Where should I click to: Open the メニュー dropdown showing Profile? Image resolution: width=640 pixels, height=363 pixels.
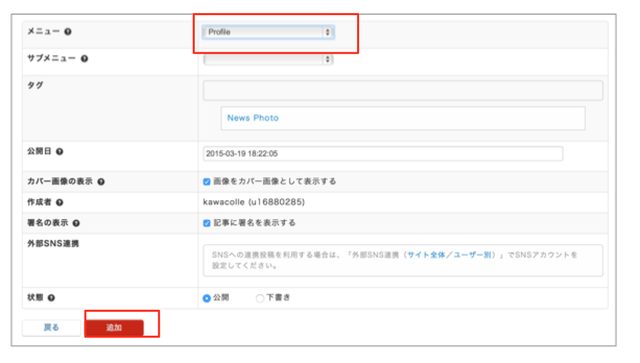(x=268, y=32)
